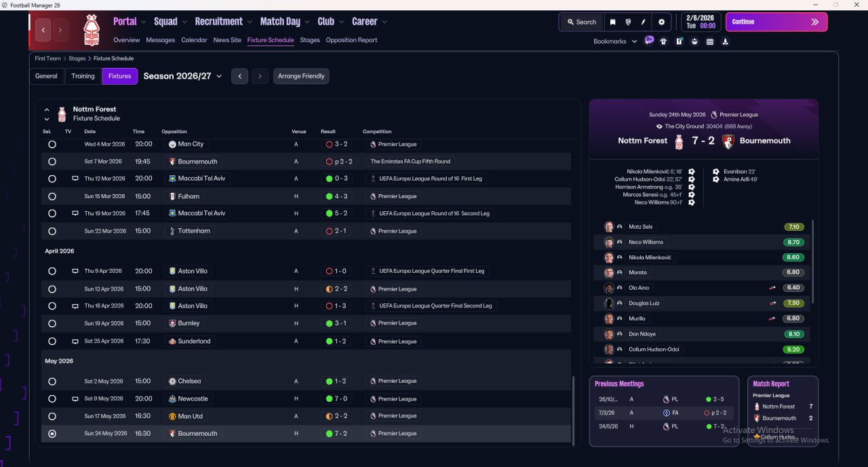Open the News Site sub-tab
Image resolution: width=868 pixels, height=467 pixels.
[227, 40]
